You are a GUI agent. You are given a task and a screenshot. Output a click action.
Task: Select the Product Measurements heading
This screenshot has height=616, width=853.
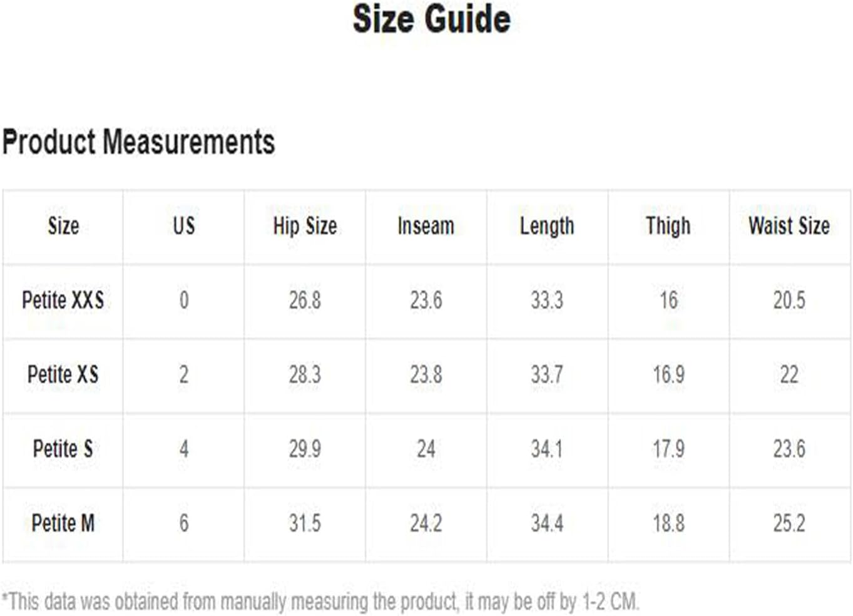(x=138, y=142)
